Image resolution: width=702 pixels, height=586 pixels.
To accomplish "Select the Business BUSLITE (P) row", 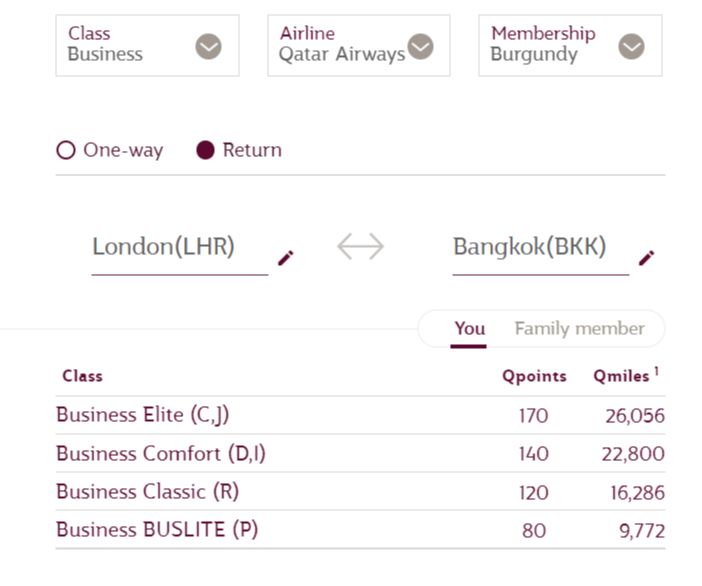I will point(360,529).
